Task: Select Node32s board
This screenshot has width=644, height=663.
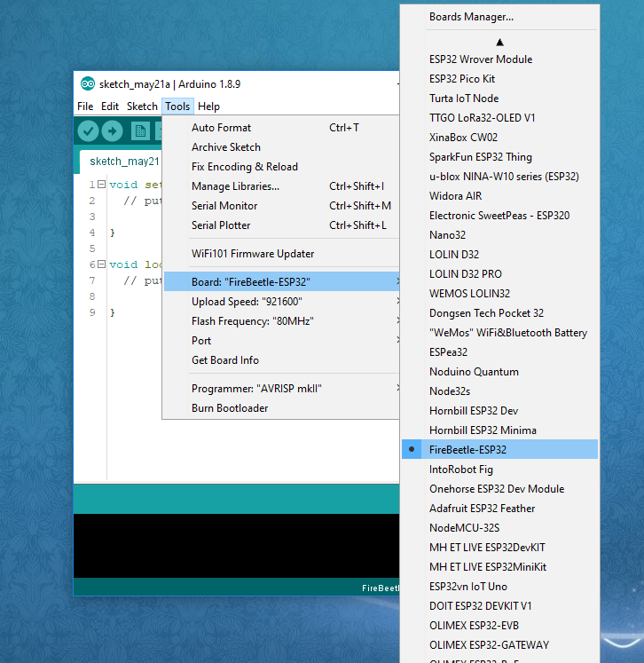Action: [500, 391]
